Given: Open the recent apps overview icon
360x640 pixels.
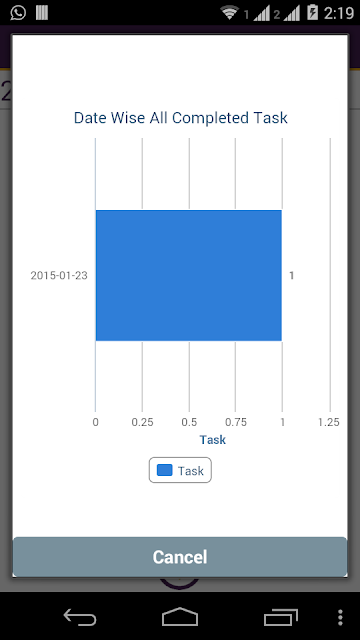Looking at the screenshot, I should tap(280, 617).
